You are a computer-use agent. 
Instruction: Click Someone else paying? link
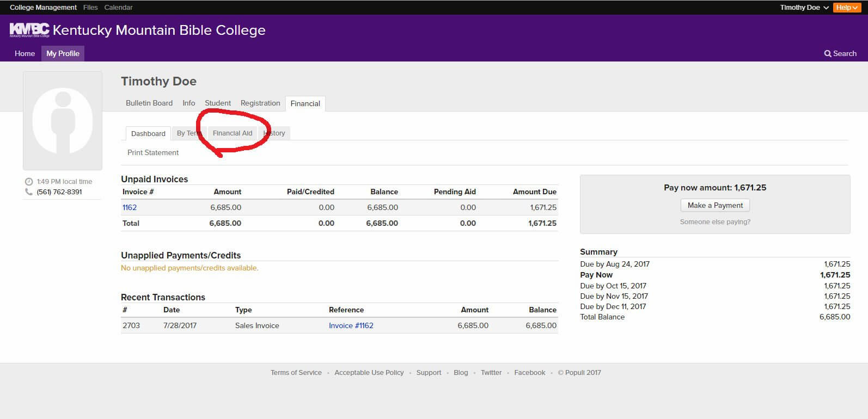(x=715, y=222)
